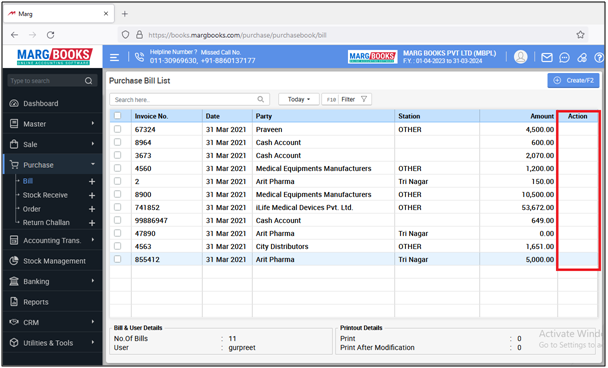This screenshot has width=608, height=368.
Task: Click the browser address bar URL
Action: click(237, 35)
